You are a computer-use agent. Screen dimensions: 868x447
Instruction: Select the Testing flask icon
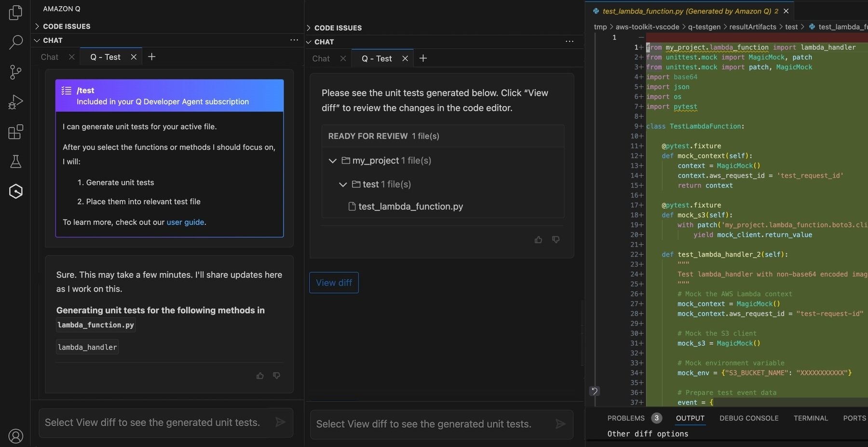tap(15, 161)
